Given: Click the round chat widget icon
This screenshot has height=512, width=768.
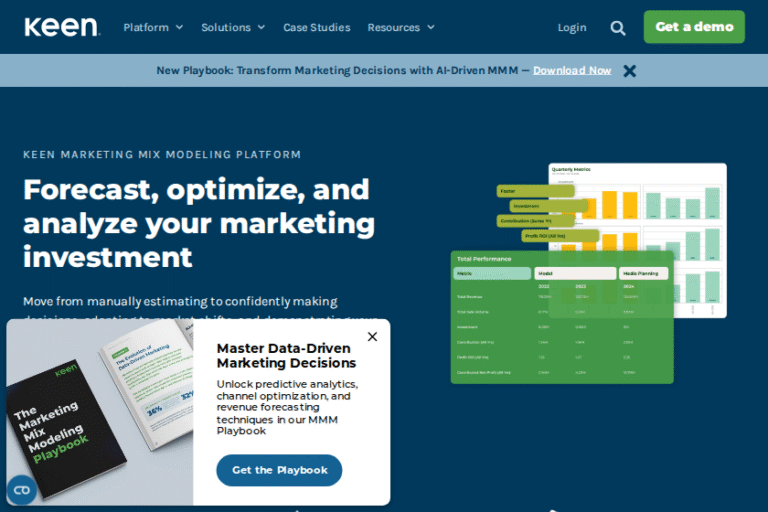Looking at the screenshot, I should (x=21, y=490).
